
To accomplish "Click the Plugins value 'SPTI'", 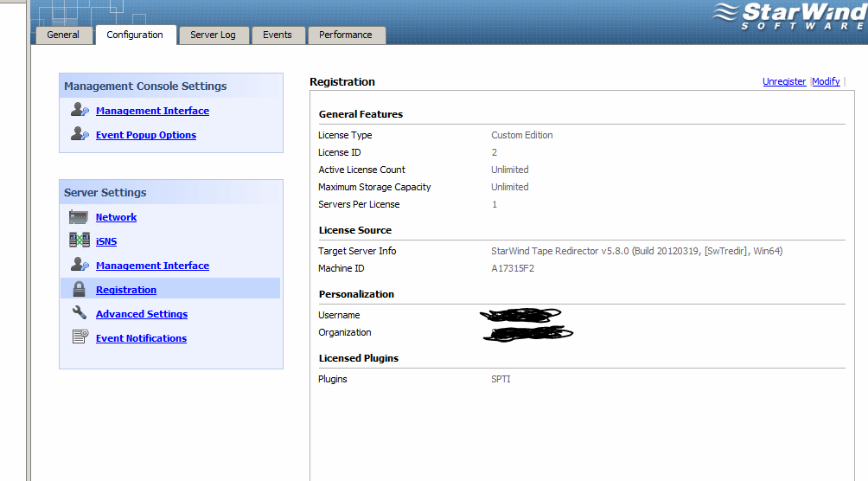I will [x=501, y=380].
